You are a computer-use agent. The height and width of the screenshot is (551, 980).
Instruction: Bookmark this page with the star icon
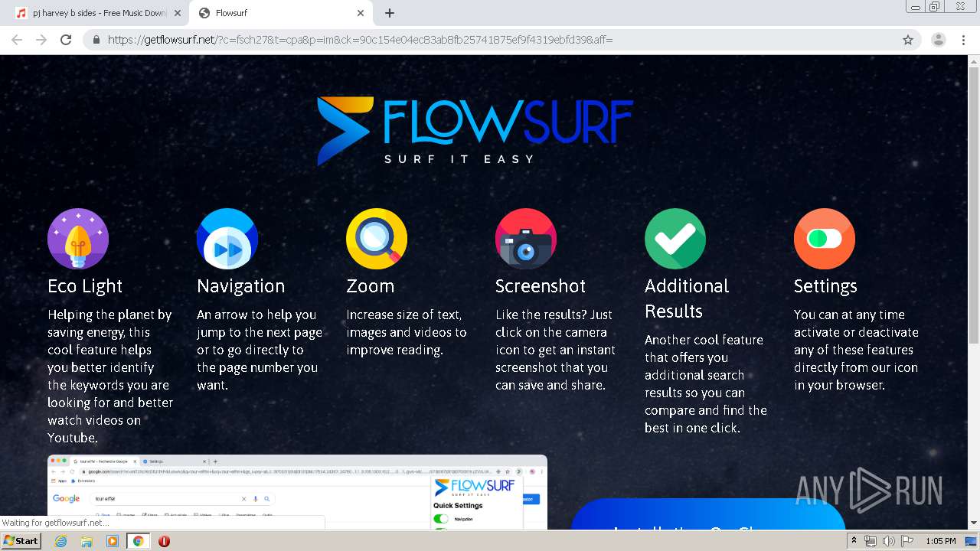pos(908,40)
